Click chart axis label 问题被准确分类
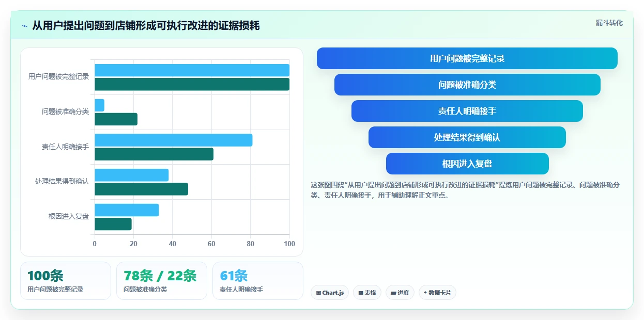644x320 pixels. pos(65,111)
